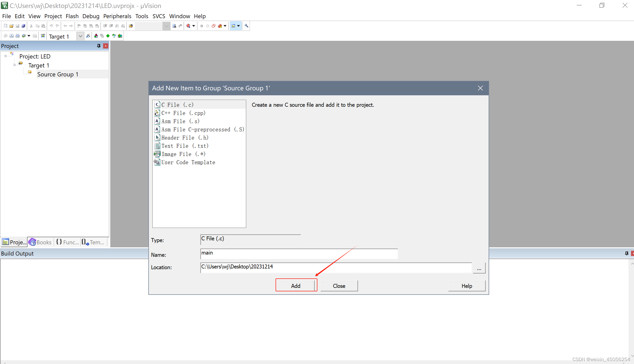The width and height of the screenshot is (634, 364).
Task: Select 'C++ File (.cpp)' in list
Action: (183, 113)
